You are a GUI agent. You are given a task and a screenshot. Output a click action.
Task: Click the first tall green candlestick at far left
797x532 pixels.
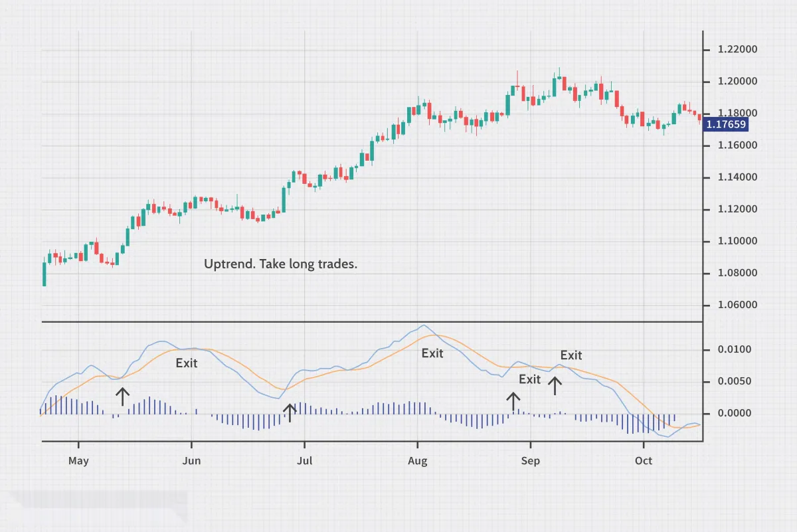click(44, 273)
